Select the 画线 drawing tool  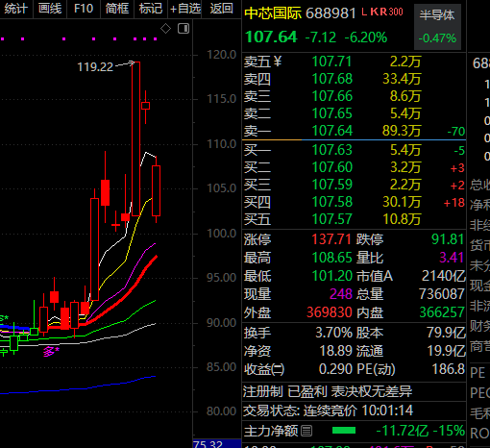click(50, 9)
